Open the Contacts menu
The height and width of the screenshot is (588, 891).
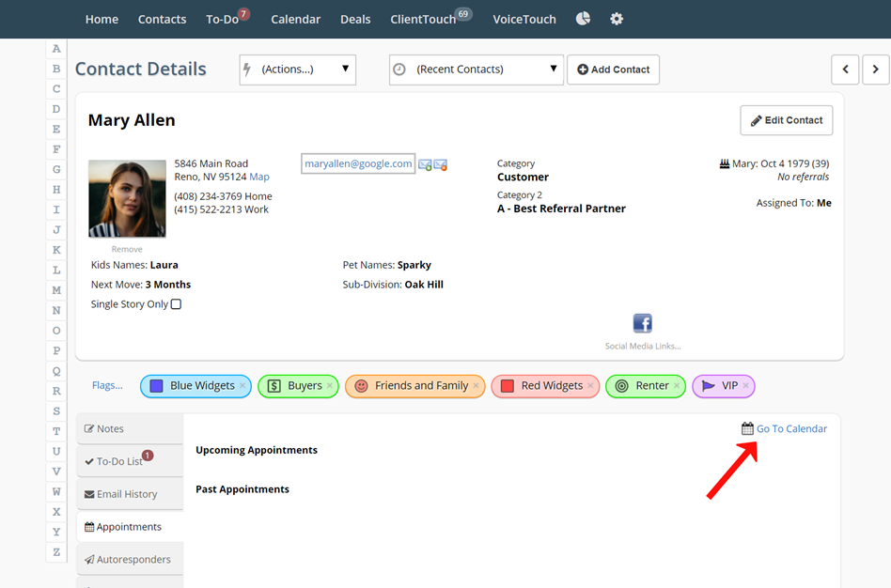click(x=162, y=20)
